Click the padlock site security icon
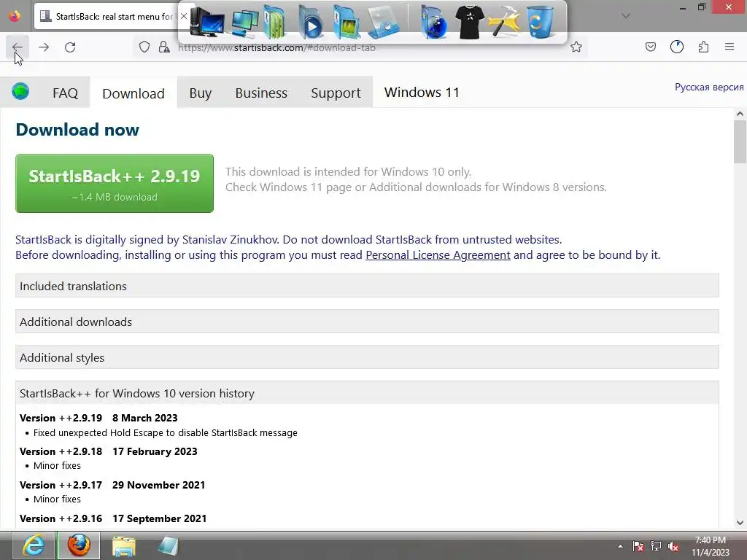747x560 pixels. pos(164,47)
